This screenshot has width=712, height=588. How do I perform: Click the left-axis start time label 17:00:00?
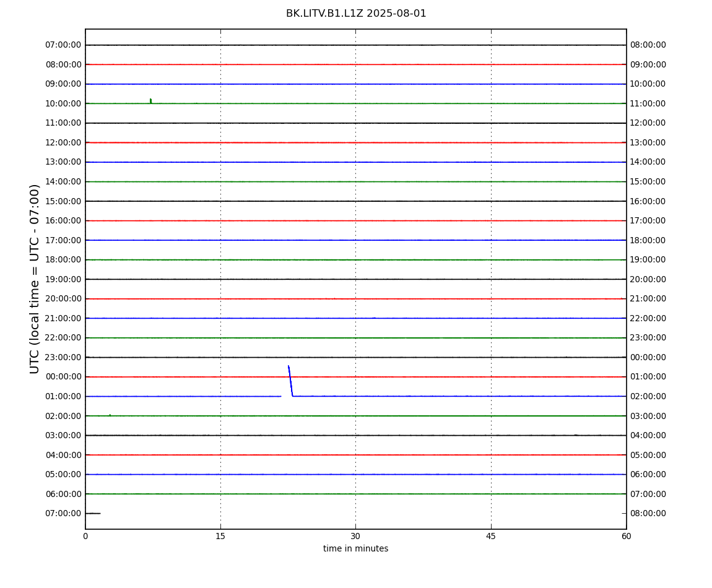(64, 240)
